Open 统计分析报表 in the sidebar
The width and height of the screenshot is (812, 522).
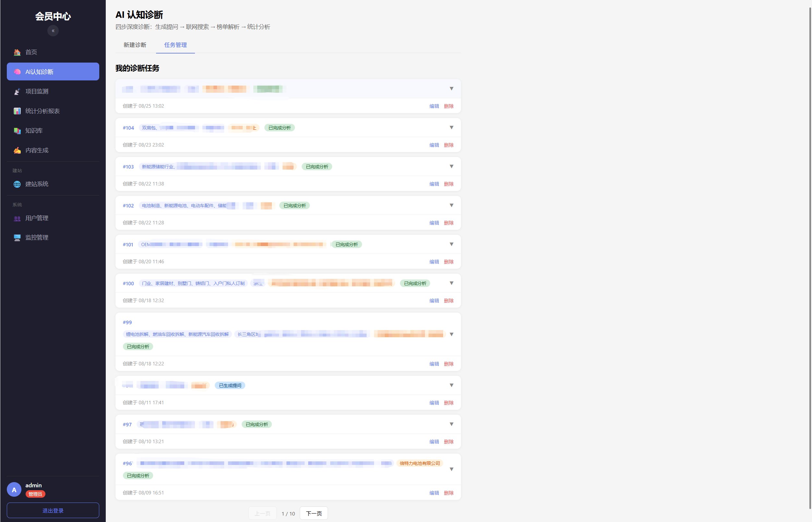pos(53,111)
